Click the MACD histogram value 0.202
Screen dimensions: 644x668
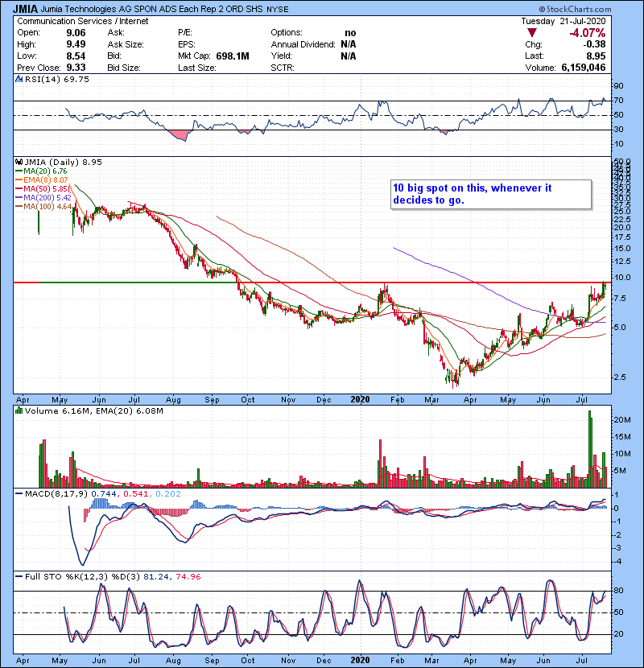click(x=168, y=494)
